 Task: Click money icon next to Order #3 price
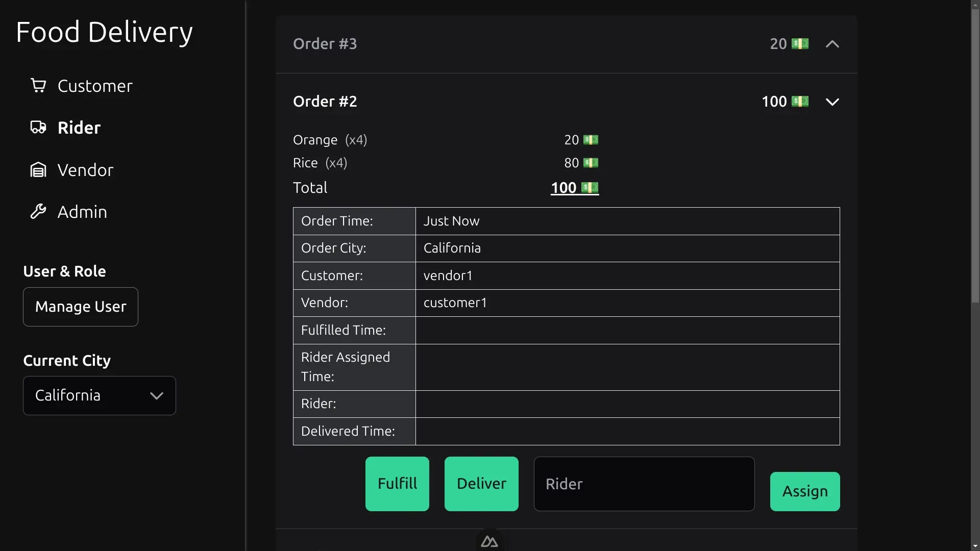(x=800, y=44)
